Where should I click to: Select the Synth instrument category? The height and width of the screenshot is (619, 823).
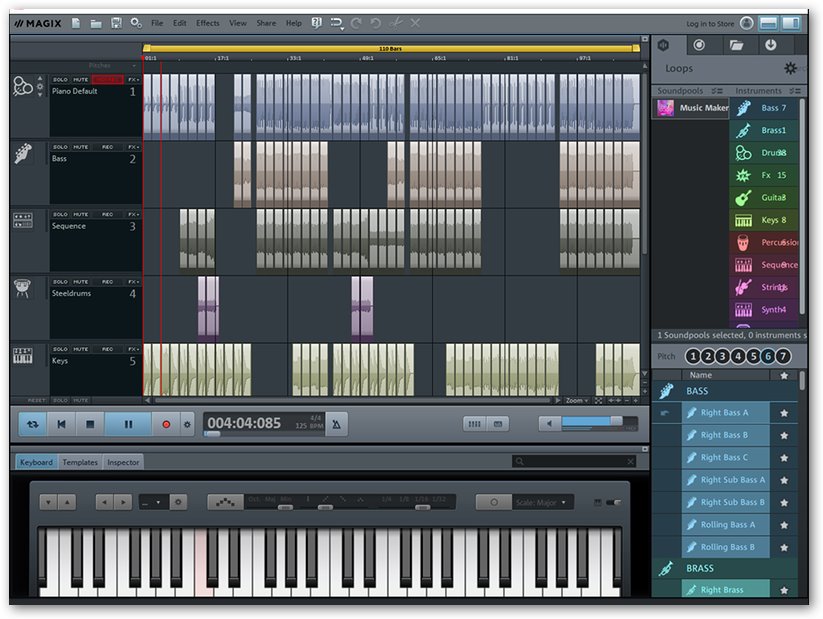pos(764,310)
